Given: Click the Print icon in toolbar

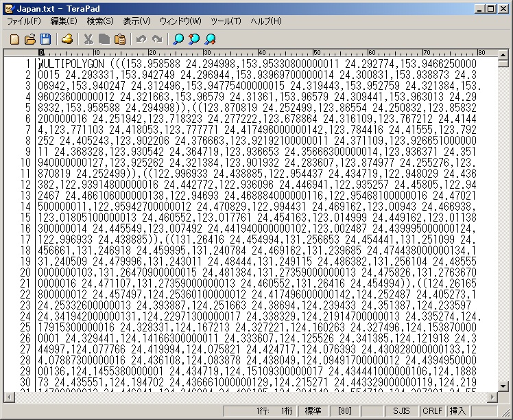Looking at the screenshot, I should (x=67, y=39).
